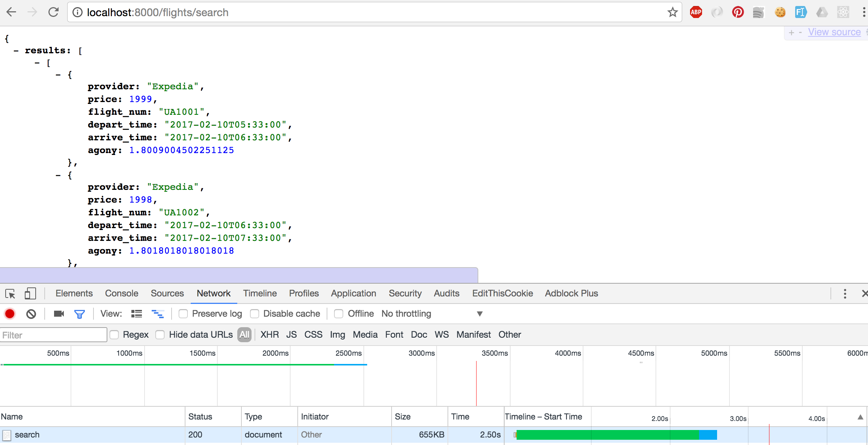Open the Adblock Plus extension icon
The image size is (868, 445).
[x=696, y=12]
